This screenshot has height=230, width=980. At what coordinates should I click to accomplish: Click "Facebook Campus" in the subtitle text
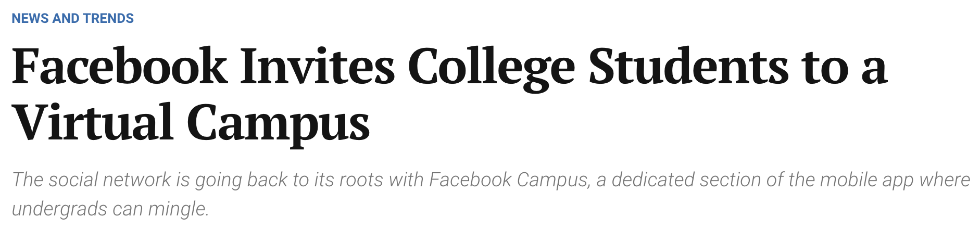pyautogui.click(x=509, y=180)
